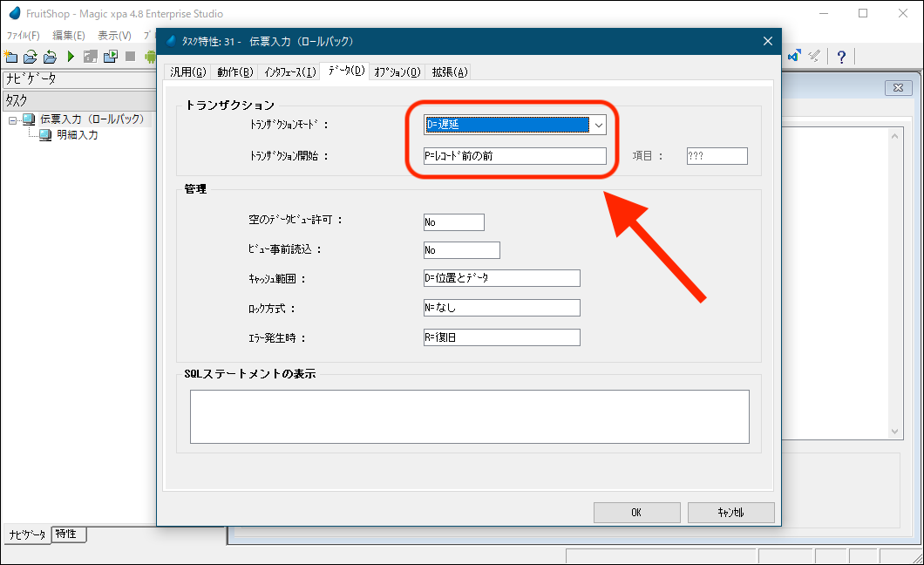Open help with the question mark icon
The image size is (924, 565).
841,57
